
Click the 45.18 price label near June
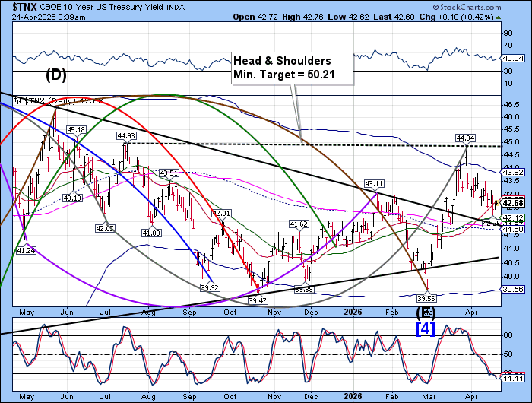pos(75,130)
